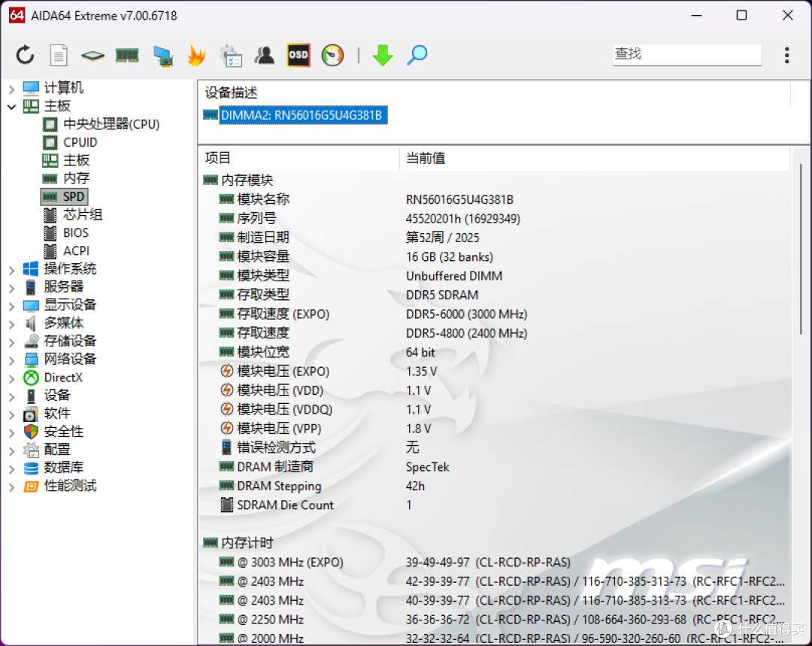Click the Refresh toolbar icon
Viewport: 812px width, 646px height.
pos(25,55)
